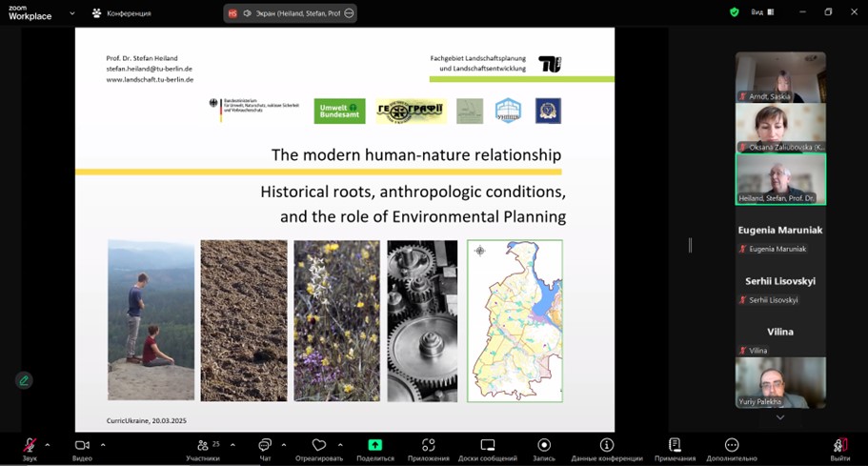The image size is (868, 466).
Task: Expand video options arrow next to Видео
Action: tap(103, 444)
